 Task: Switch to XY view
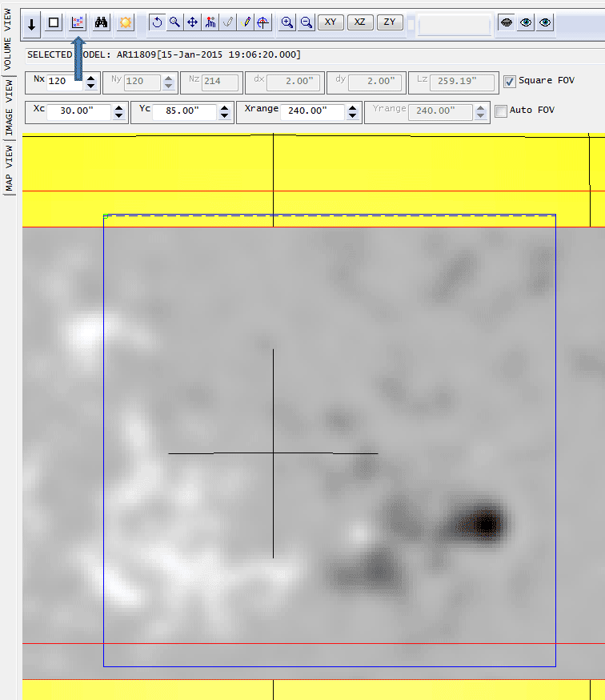point(331,22)
